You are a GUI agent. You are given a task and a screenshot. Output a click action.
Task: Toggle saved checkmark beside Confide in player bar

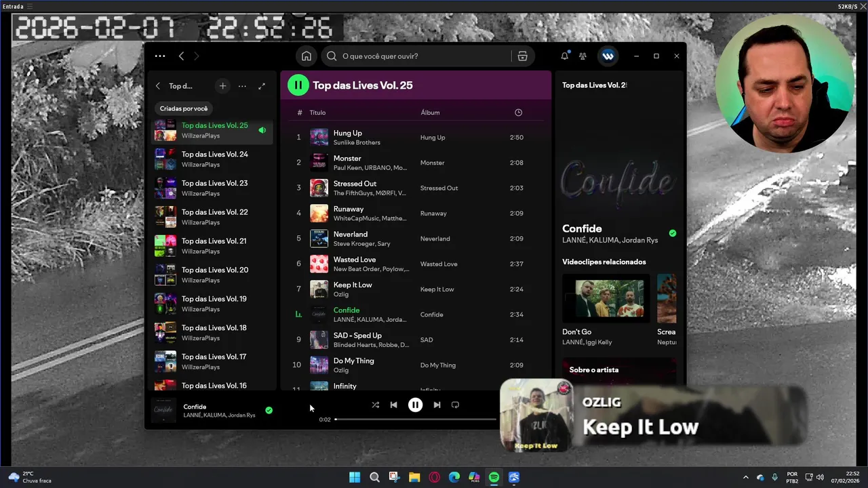point(269,410)
